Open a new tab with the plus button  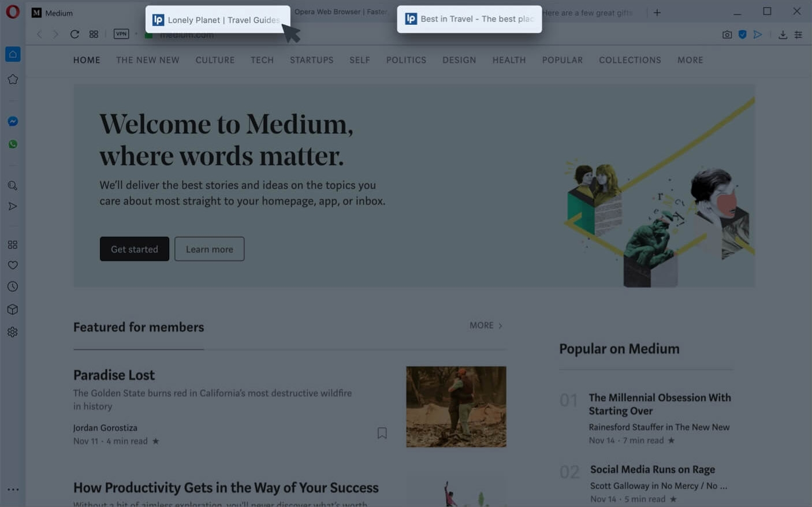pyautogui.click(x=657, y=12)
